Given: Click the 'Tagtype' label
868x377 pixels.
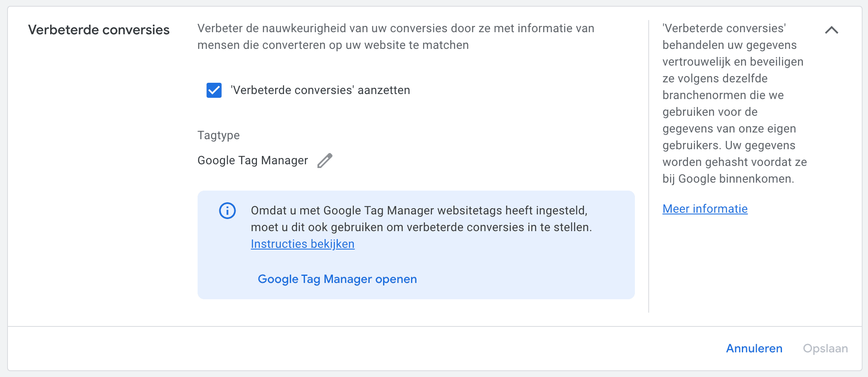Looking at the screenshot, I should 218,135.
